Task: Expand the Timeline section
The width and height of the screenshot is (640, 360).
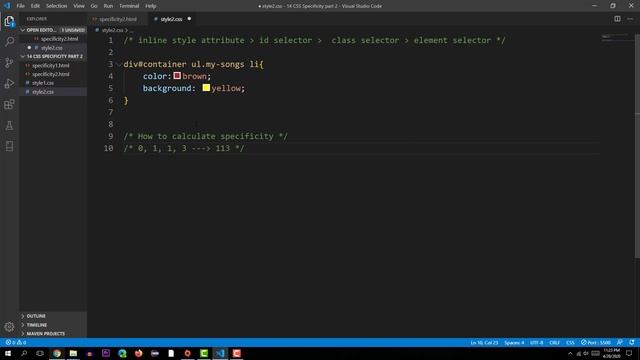Action: [23, 325]
